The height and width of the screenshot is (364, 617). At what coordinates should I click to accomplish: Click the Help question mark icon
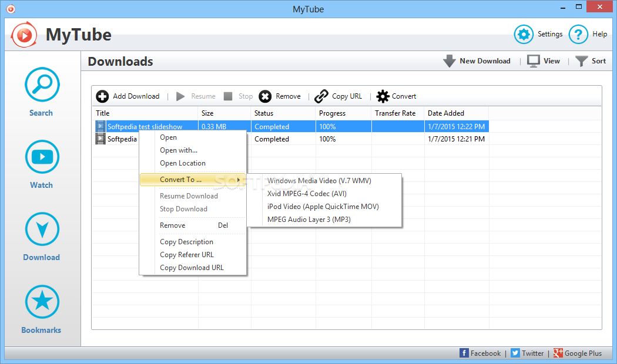(578, 35)
